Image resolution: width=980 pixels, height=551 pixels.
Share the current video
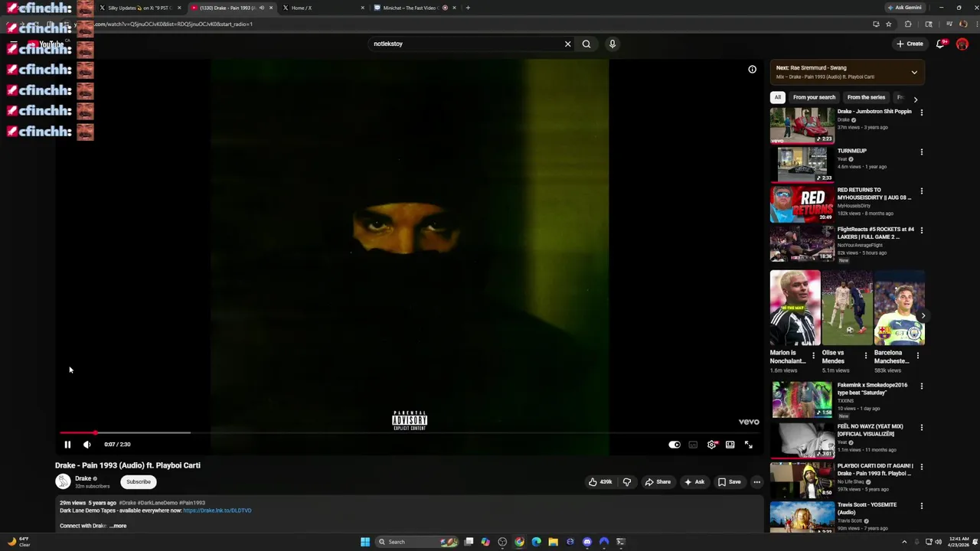click(x=658, y=482)
